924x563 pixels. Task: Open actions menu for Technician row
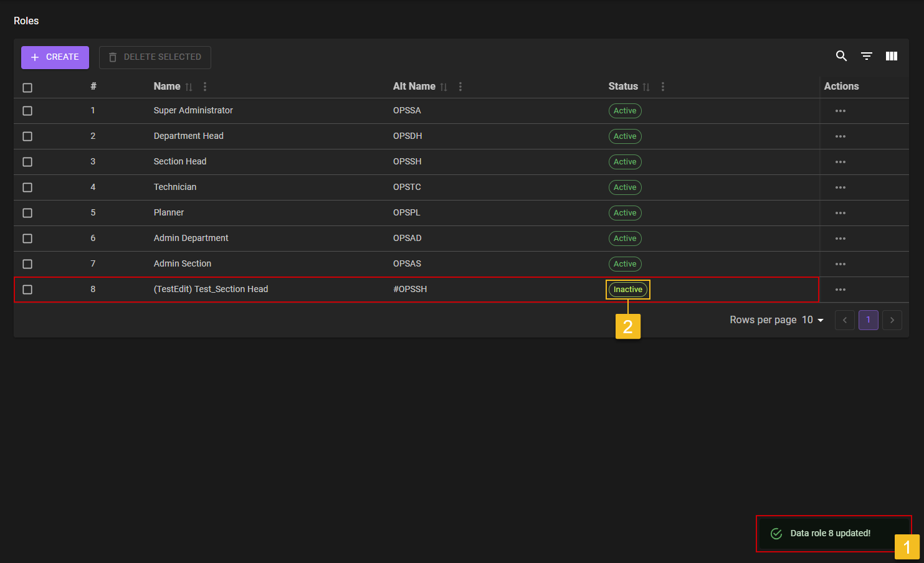[840, 187]
